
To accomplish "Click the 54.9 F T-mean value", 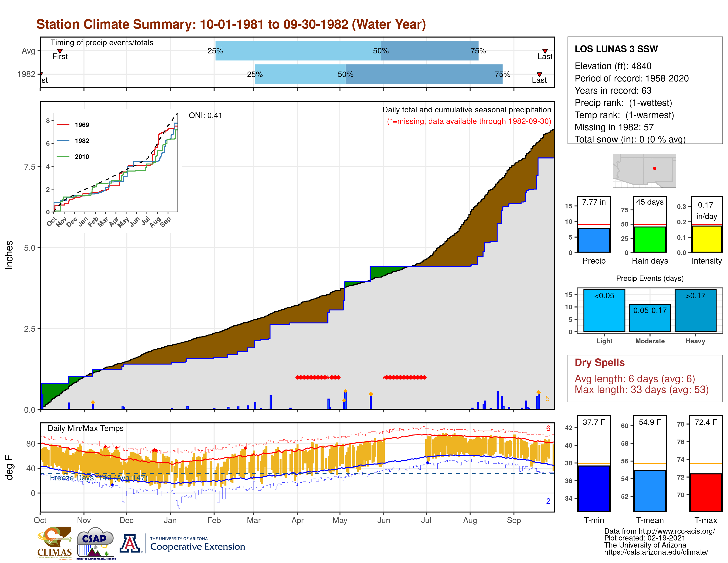I will [650, 422].
